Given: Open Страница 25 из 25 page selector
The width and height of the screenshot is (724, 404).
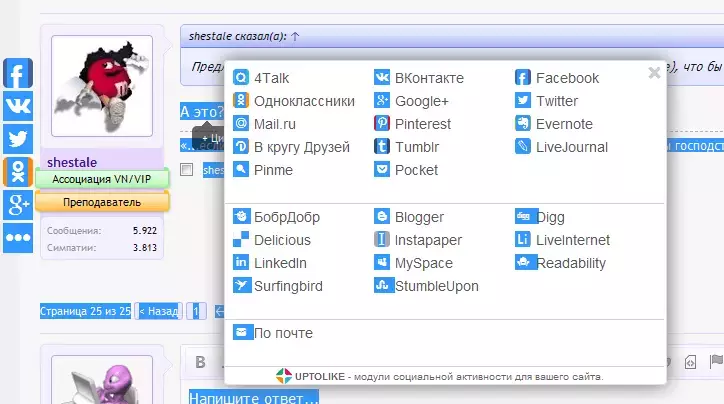Looking at the screenshot, I should pyautogui.click(x=85, y=311).
